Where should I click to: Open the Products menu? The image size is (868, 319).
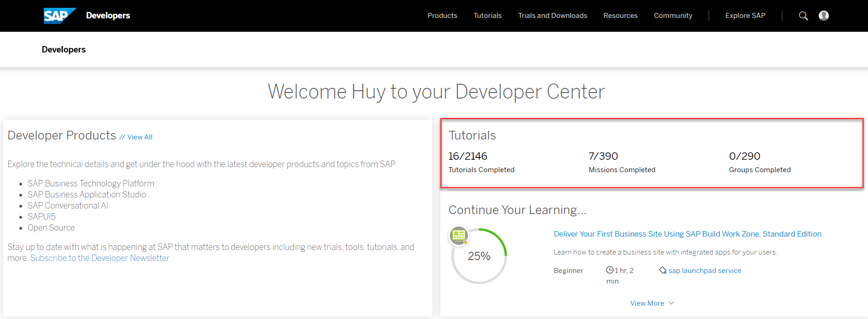[x=442, y=16]
